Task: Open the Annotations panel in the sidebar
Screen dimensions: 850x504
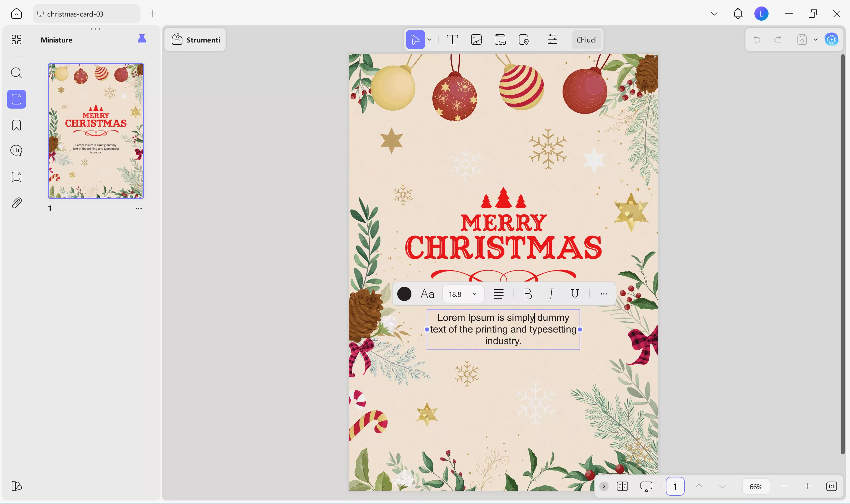Action: (x=16, y=150)
